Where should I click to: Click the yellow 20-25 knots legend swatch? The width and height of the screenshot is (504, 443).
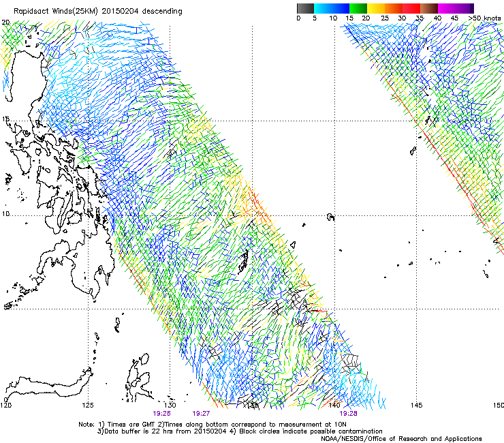(376, 8)
